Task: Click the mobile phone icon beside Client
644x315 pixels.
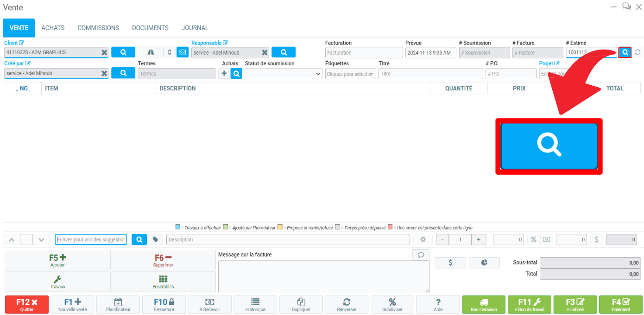Action: pos(170,52)
